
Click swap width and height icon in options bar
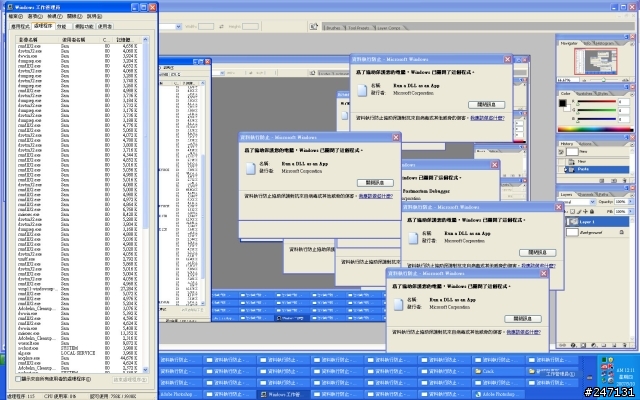pyautogui.click(x=221, y=27)
